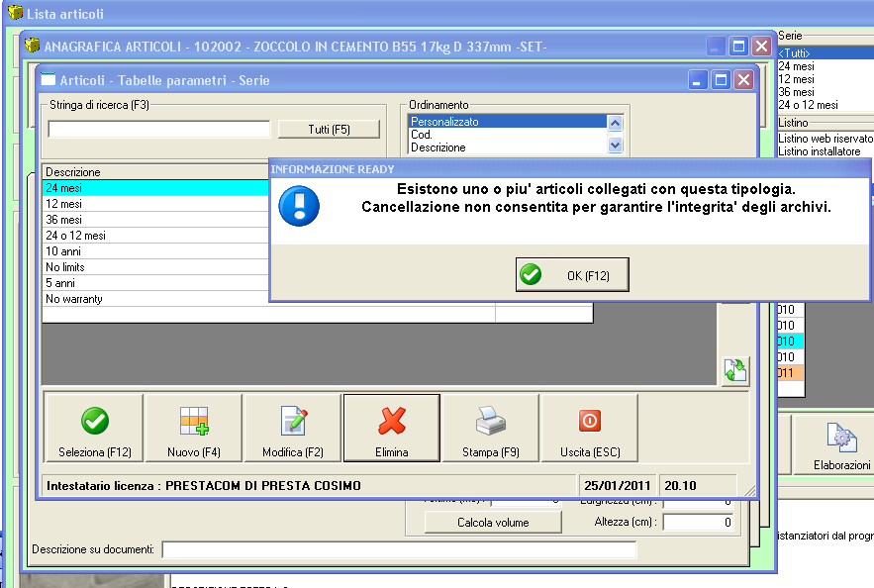Screen dimensions: 874x588
Task: Click Seleziona (F12) green check button
Action: 95,428
